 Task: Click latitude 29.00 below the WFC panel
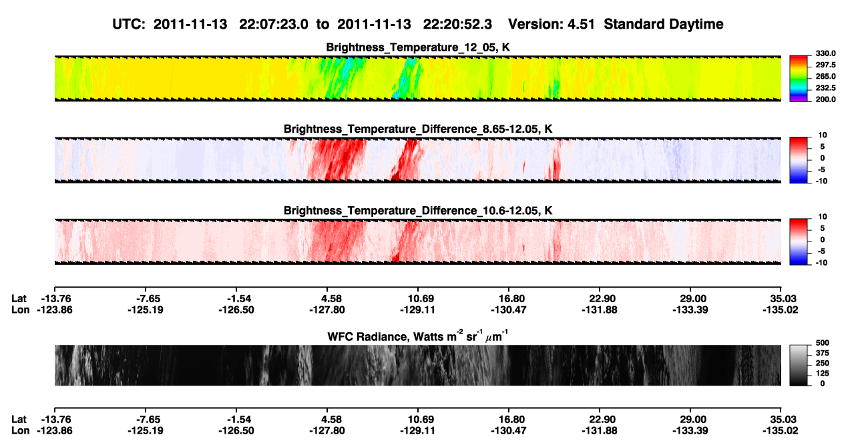690,419
